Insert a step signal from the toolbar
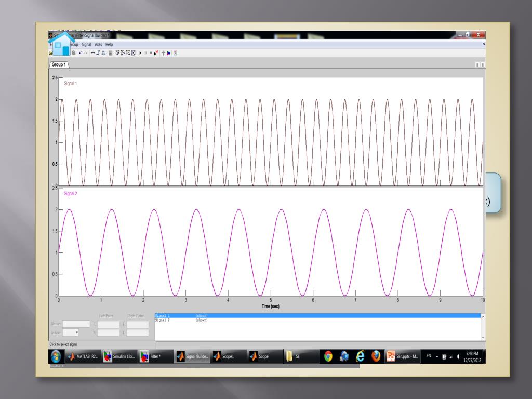532x399 pixels. (x=98, y=53)
